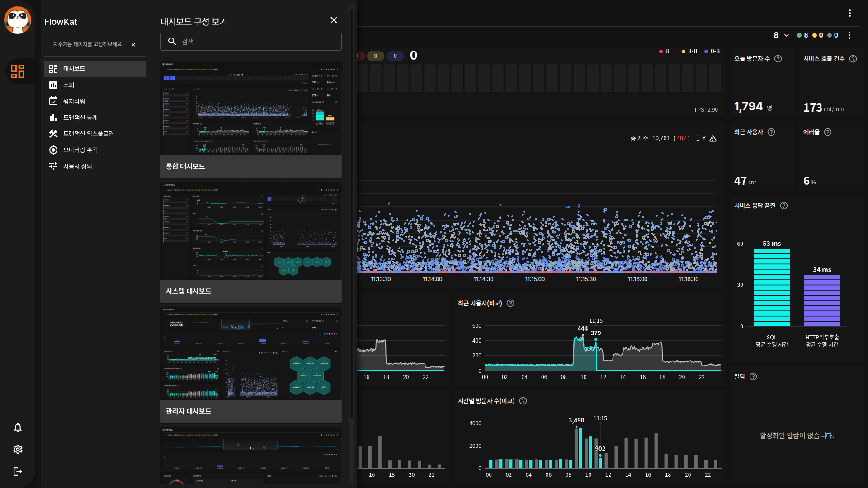868x488 pixels.
Task: Click help icon next to 오늘 방문자 수
Action: 778,59
